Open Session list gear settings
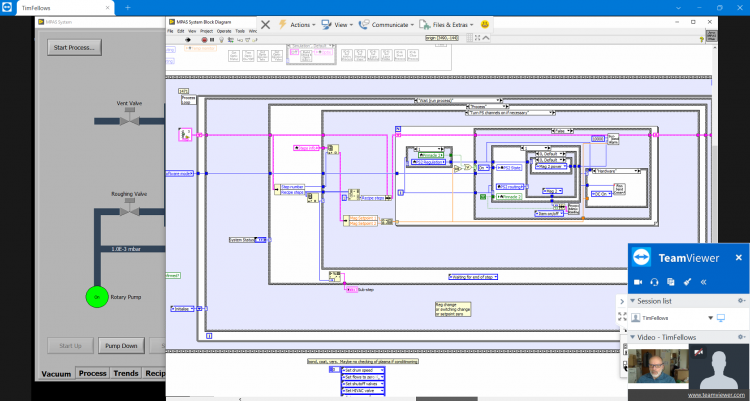 (x=741, y=301)
